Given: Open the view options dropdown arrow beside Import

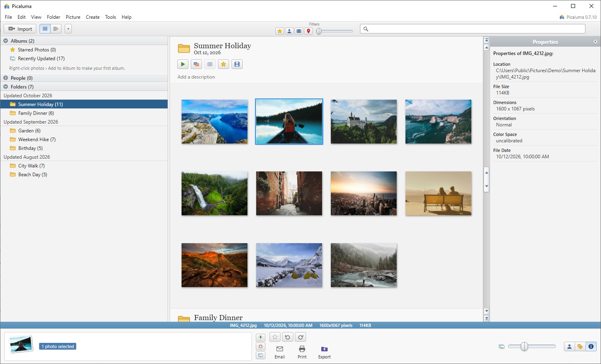Looking at the screenshot, I should [68, 29].
